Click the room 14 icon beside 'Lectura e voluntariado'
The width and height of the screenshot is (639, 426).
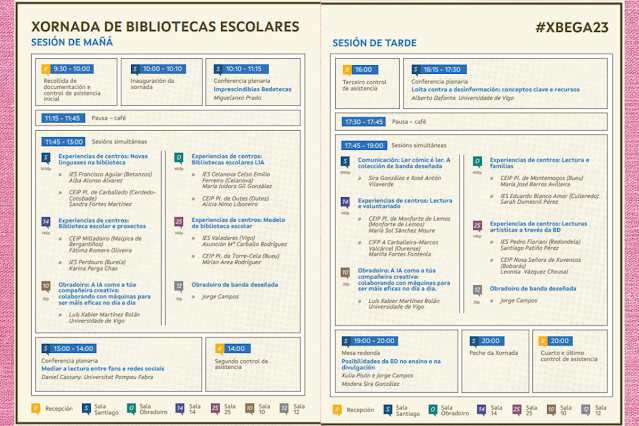(345, 202)
